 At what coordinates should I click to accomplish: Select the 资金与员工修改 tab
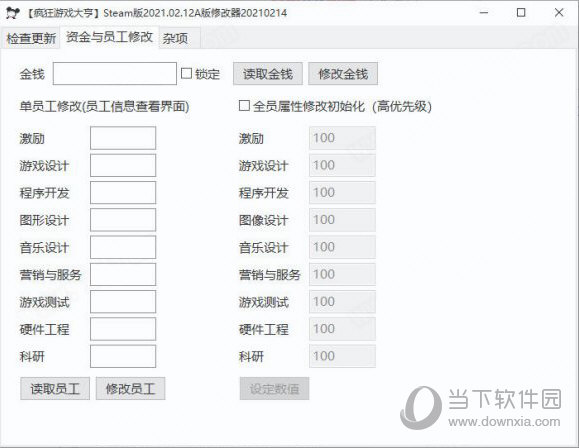point(109,37)
